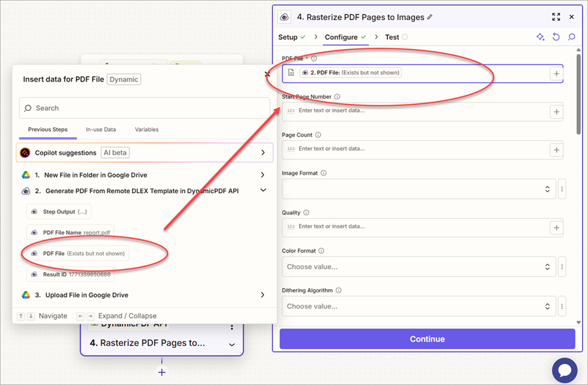Viewport: 588px width, 385px height.
Task: Collapse the Generate PDF From Remote DLEX step
Action: (x=263, y=191)
